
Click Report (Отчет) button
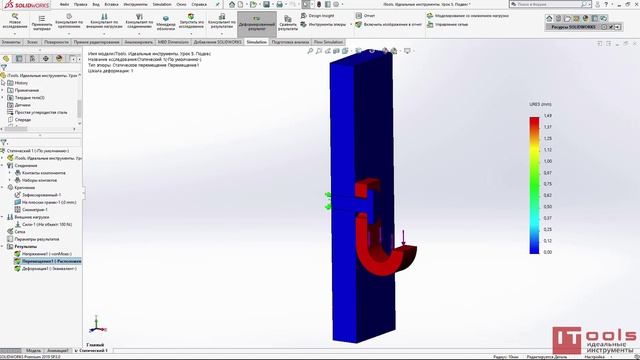[365, 16]
